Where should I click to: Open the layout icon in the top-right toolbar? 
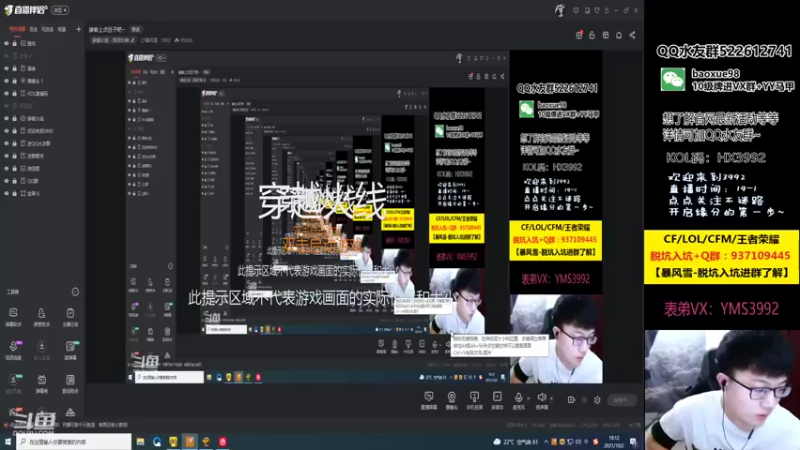pos(606,35)
